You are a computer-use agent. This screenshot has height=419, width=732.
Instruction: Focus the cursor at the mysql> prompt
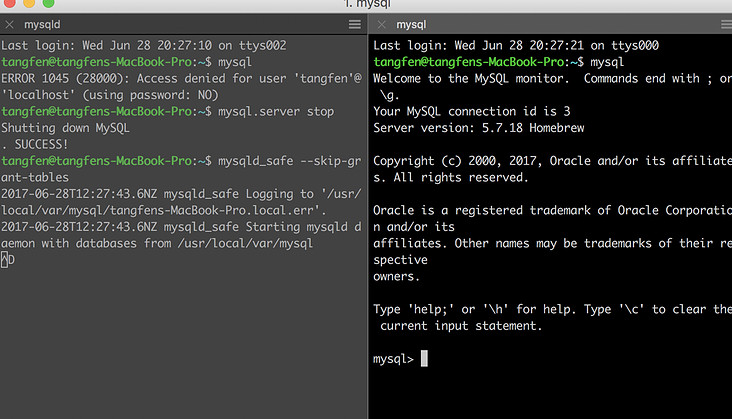coord(424,358)
